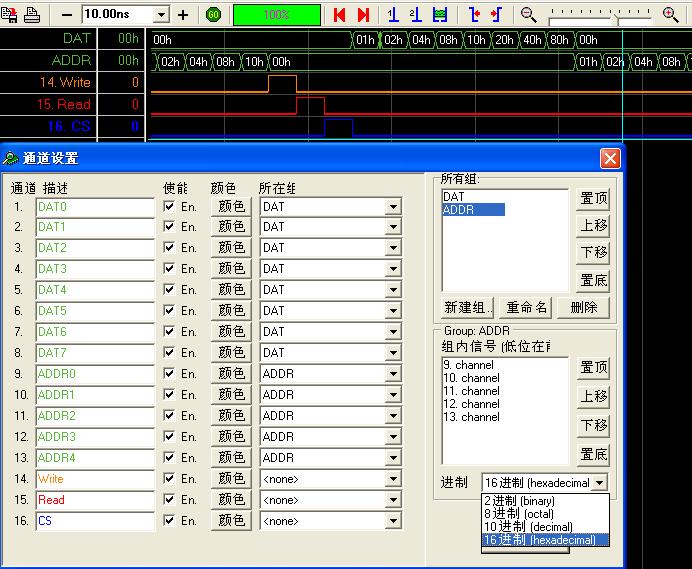
Task: Toggle the En. checkbox for the CS channel
Action: (x=169, y=521)
